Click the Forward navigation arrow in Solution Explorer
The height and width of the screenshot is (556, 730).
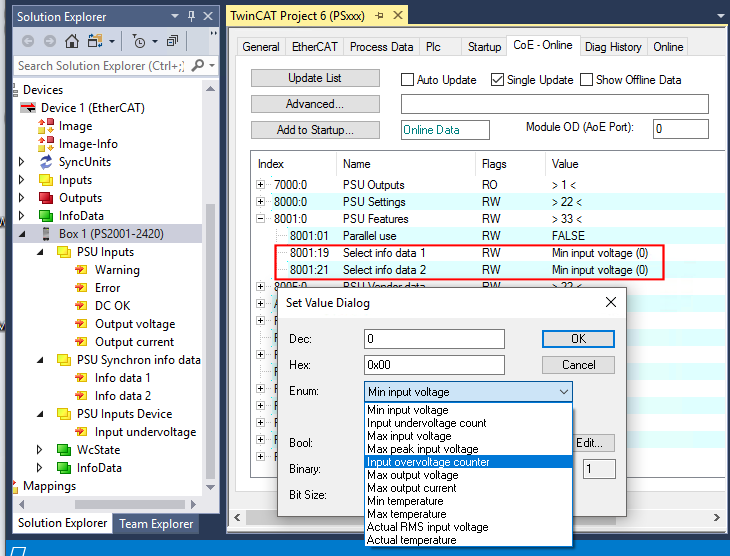[x=50, y=41]
